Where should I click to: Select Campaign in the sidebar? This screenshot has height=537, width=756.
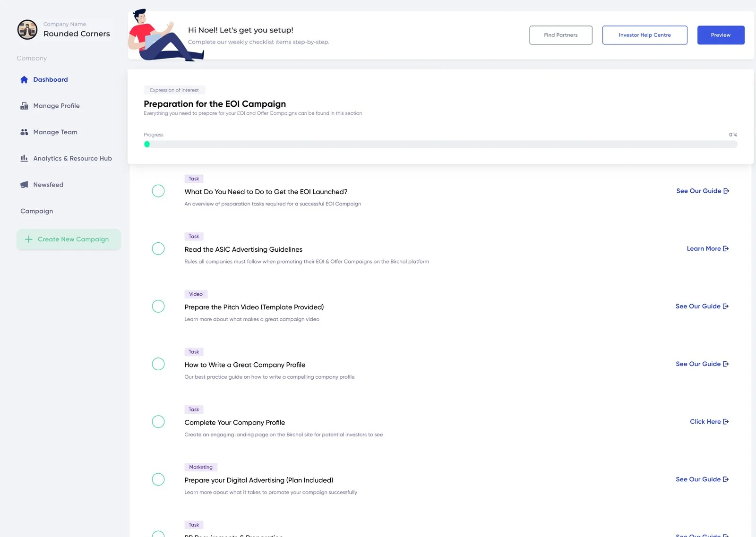[x=36, y=211]
